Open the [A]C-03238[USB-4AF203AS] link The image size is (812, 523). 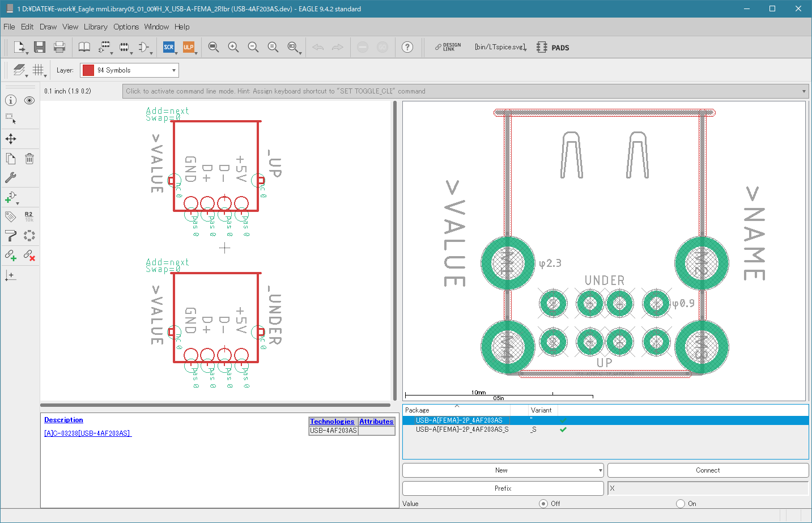tap(88, 433)
